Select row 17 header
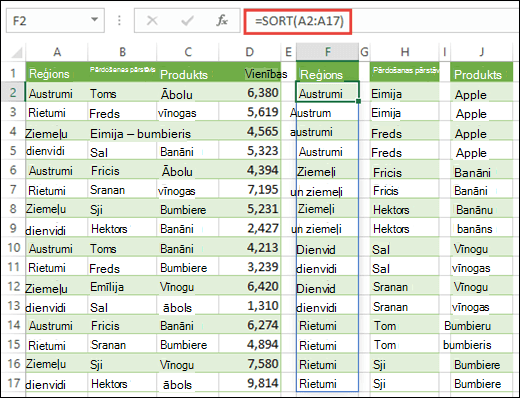The width and height of the screenshot is (520, 398). click(x=13, y=383)
